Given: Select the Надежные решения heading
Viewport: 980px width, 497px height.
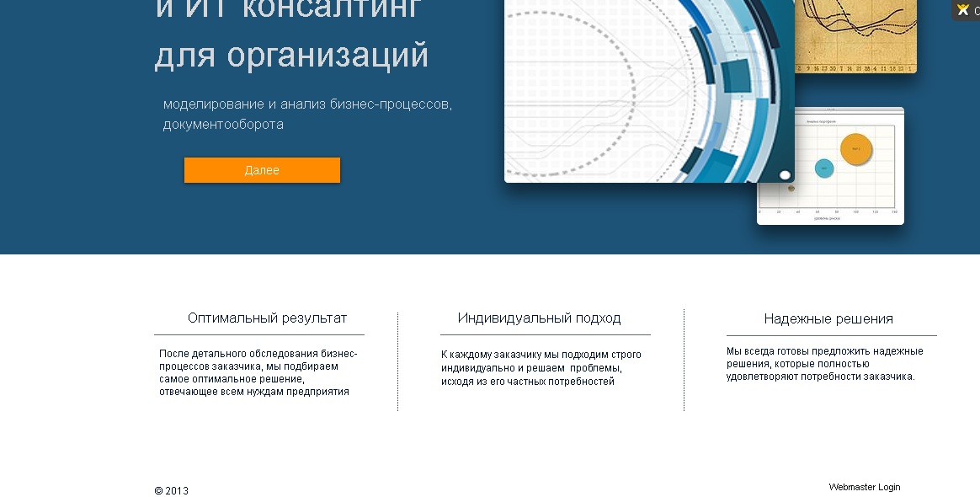Looking at the screenshot, I should [x=829, y=318].
